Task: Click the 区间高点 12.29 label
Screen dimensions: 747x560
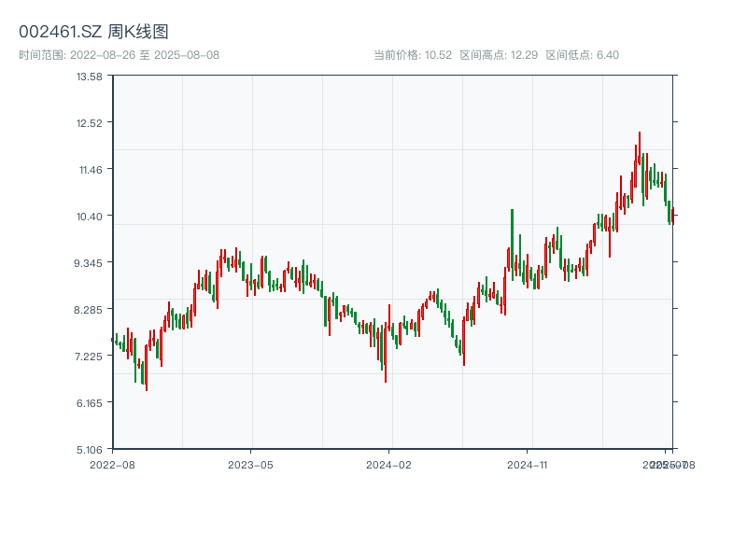Action: pos(499,55)
